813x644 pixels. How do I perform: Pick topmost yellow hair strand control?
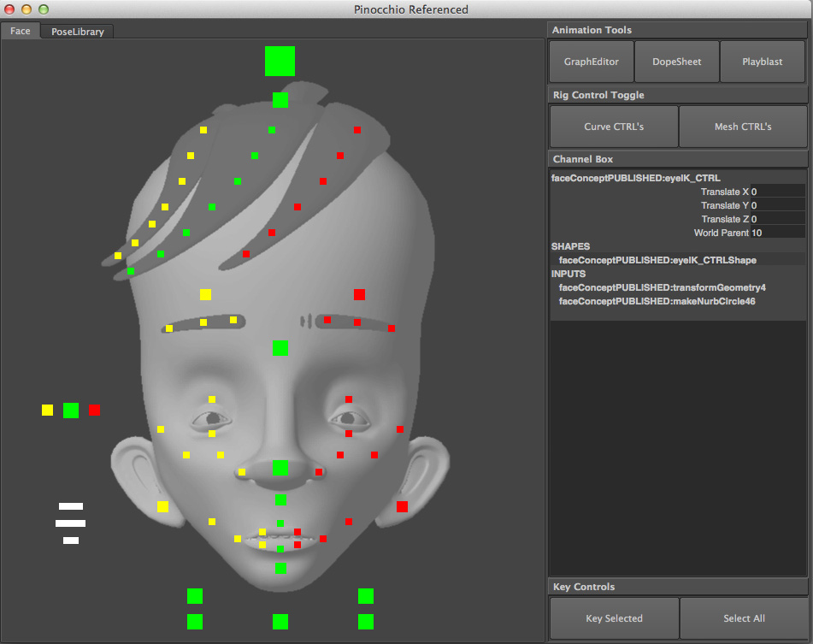[203, 130]
